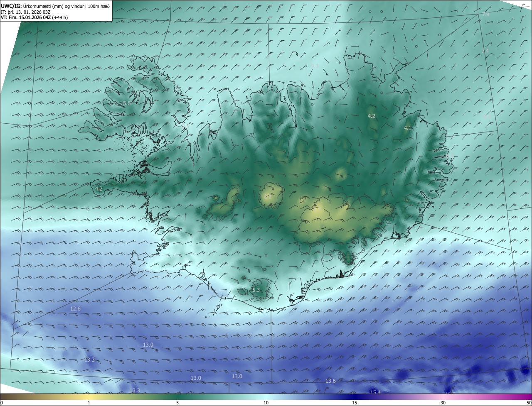This screenshot has width=532, height=406.
Task: Click the VT Fim. 15.01.2026 04Z line
Action: tap(34, 17)
